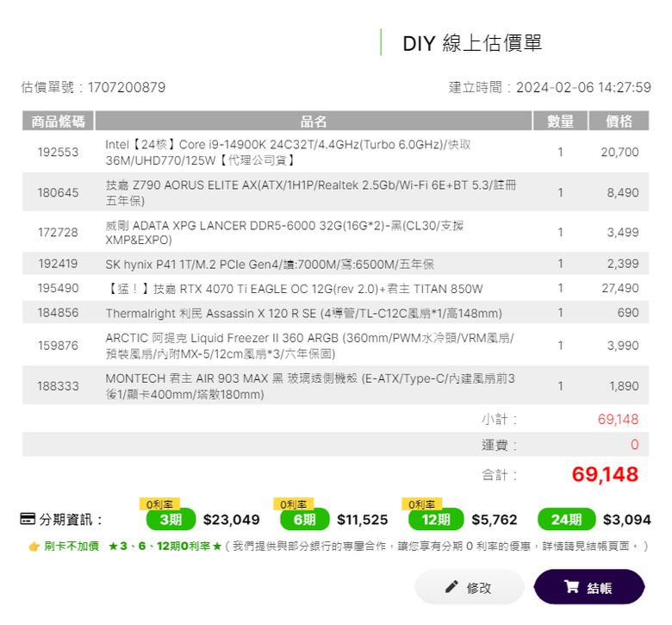Viewport: 672px width, 625px height.
Task: Click the large red 合計 total 69,148
Action: (x=605, y=474)
